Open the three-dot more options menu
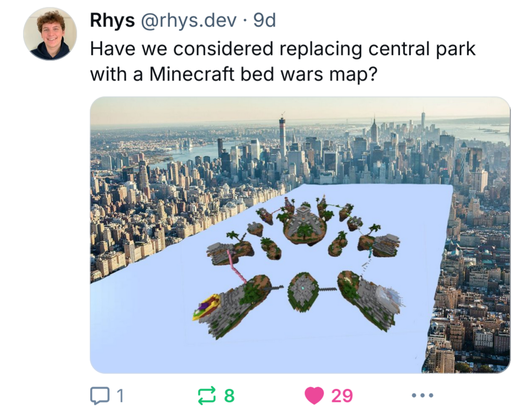Screen dimensions: 530x420 422,395
